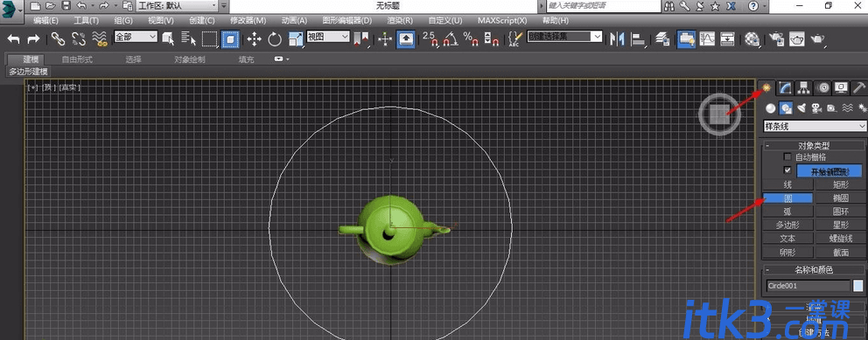This screenshot has width=868, height=340.
Task: Switch to the 对象绘制 ribbon tab
Action: (x=190, y=59)
